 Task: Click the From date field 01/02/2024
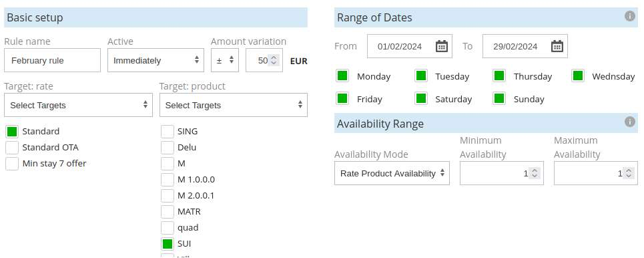tap(410, 46)
